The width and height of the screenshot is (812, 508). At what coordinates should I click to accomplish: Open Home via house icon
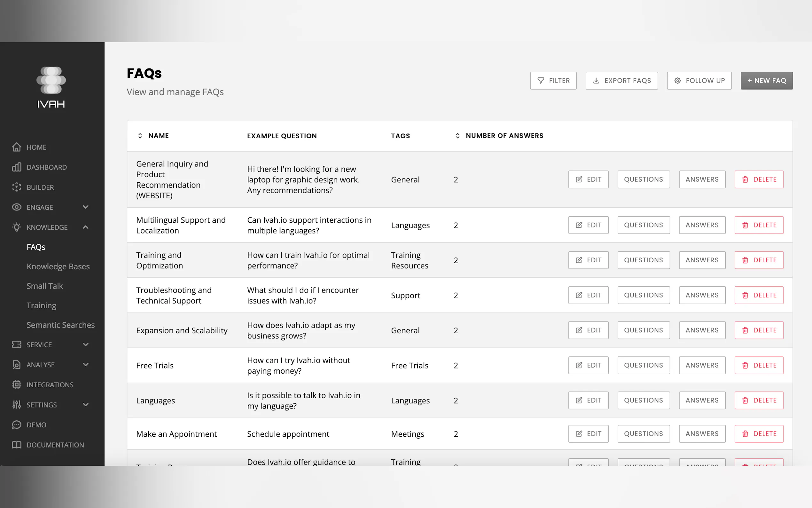(x=16, y=147)
